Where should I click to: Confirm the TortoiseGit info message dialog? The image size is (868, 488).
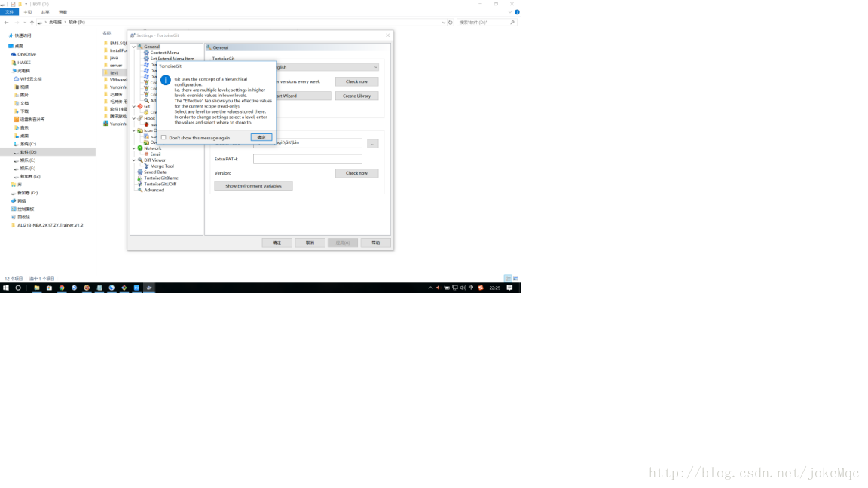coord(261,137)
